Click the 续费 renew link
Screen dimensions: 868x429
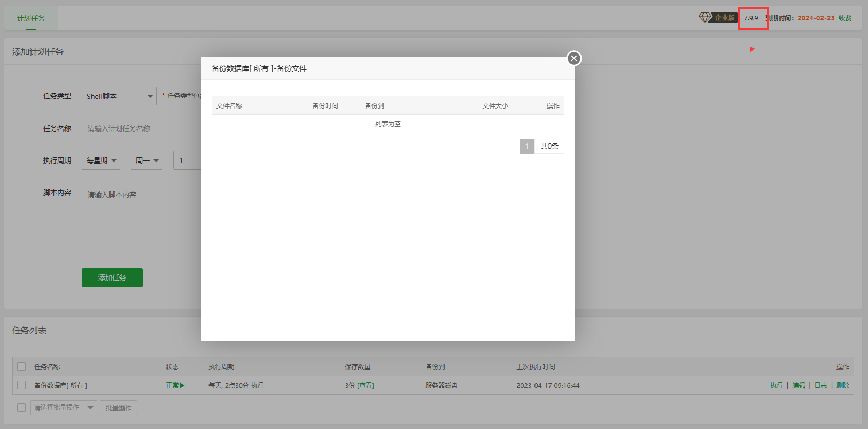(x=845, y=18)
